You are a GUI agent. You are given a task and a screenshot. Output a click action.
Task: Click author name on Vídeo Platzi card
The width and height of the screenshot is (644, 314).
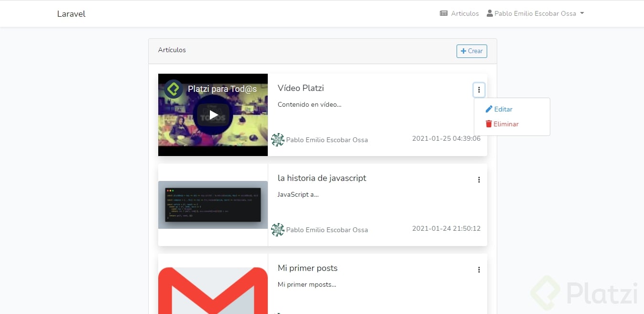point(327,140)
